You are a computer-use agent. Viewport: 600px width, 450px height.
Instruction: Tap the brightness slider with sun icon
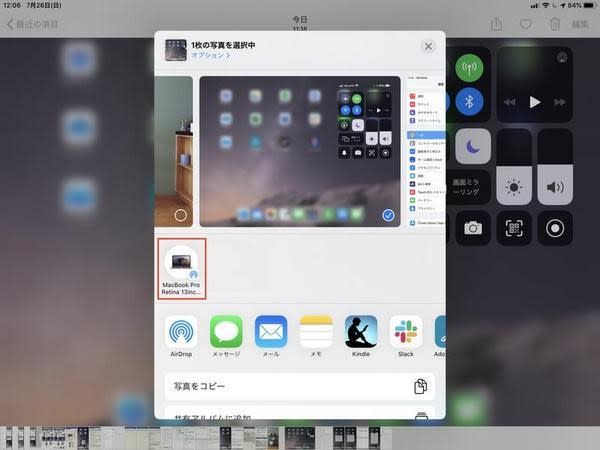514,167
